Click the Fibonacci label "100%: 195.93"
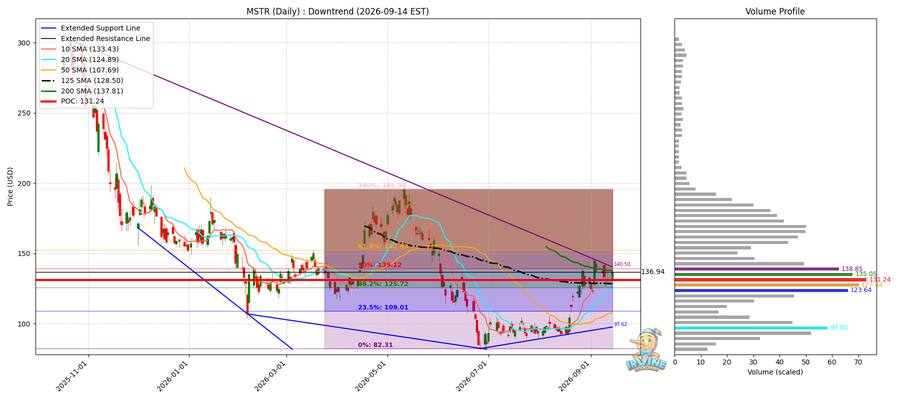This screenshot has height=400, width=900. (x=381, y=185)
